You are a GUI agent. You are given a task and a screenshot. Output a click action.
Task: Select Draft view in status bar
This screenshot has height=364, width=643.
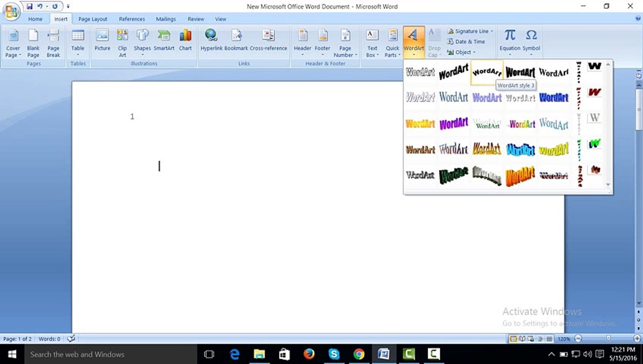[x=549, y=339]
